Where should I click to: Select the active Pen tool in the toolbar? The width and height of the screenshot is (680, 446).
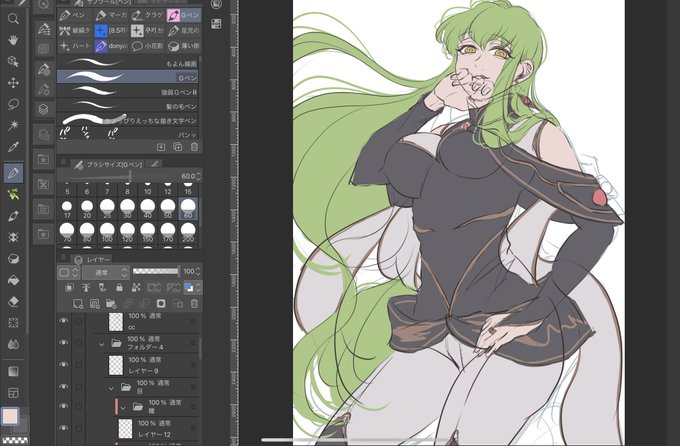click(x=13, y=173)
